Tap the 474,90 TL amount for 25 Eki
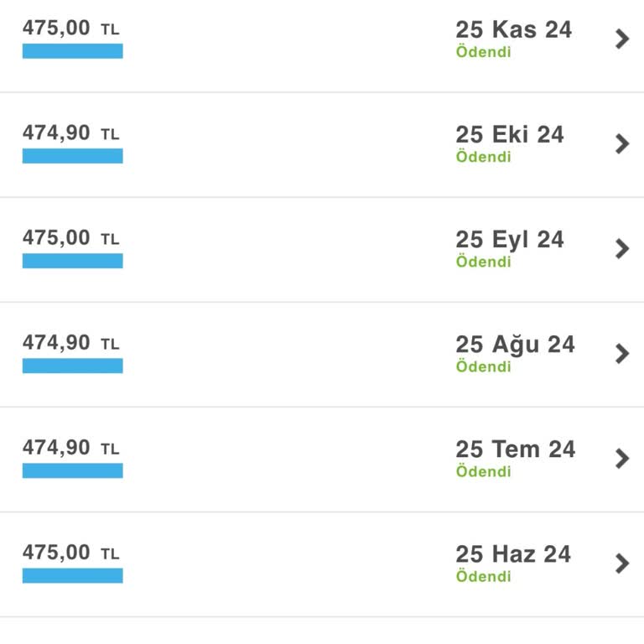644x644 pixels. [x=70, y=132]
